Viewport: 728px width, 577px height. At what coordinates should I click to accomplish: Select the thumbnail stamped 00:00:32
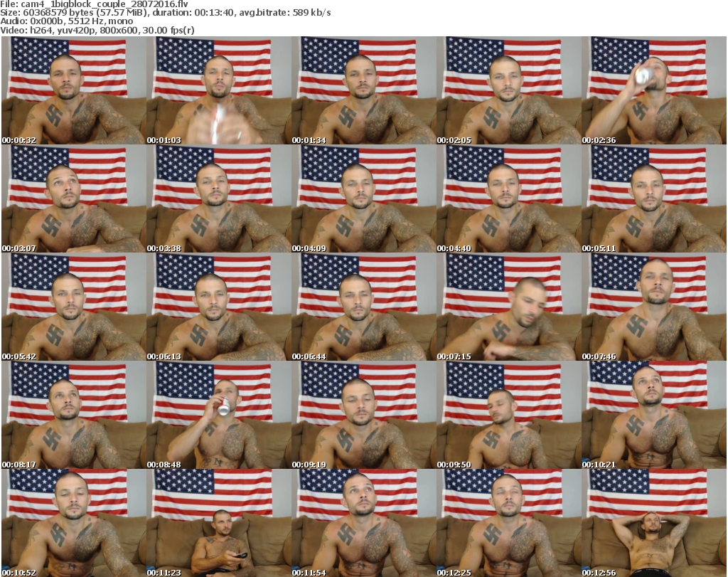73,90
